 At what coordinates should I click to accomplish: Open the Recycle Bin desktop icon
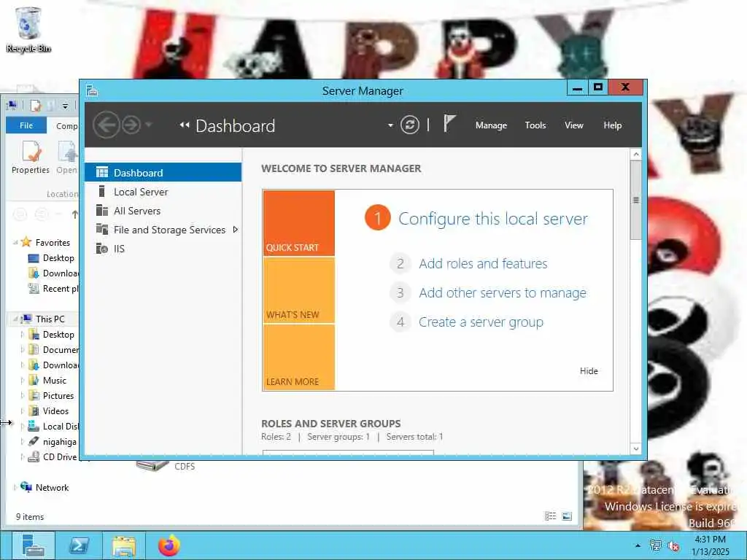[28, 29]
